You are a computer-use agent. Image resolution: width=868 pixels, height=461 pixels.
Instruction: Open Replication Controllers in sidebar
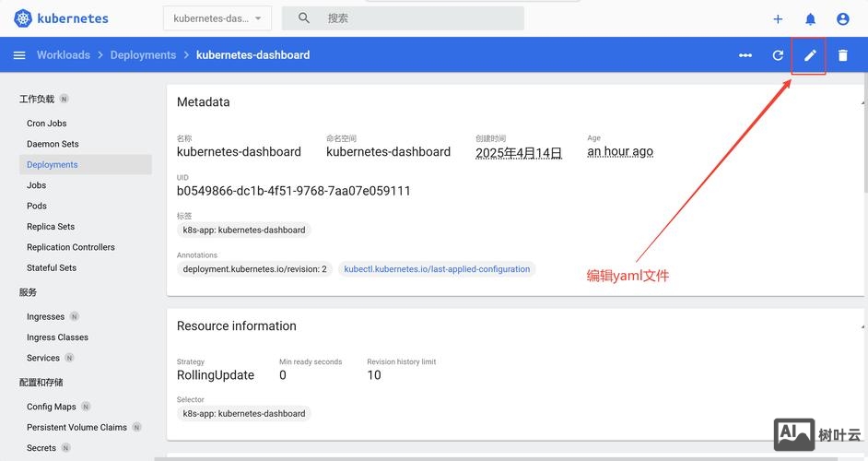click(x=70, y=247)
